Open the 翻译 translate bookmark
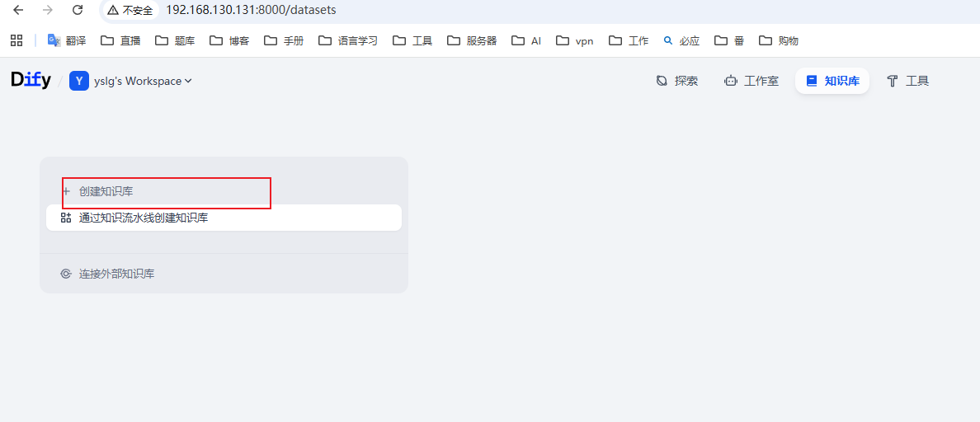Image resolution: width=980 pixels, height=422 pixels. [67, 40]
